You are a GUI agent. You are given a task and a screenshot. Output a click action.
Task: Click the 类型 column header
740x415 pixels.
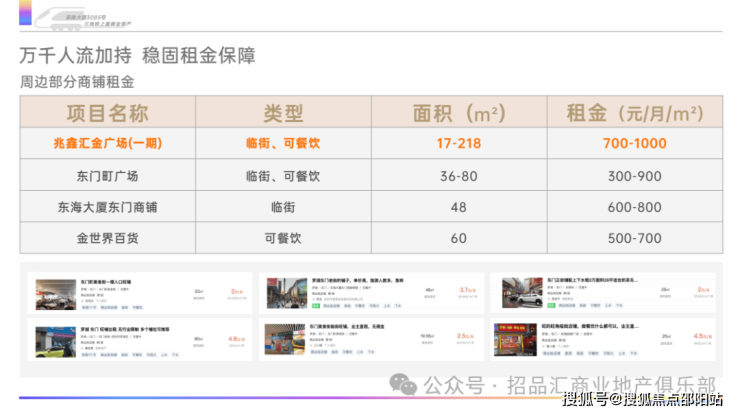pyautogui.click(x=282, y=112)
